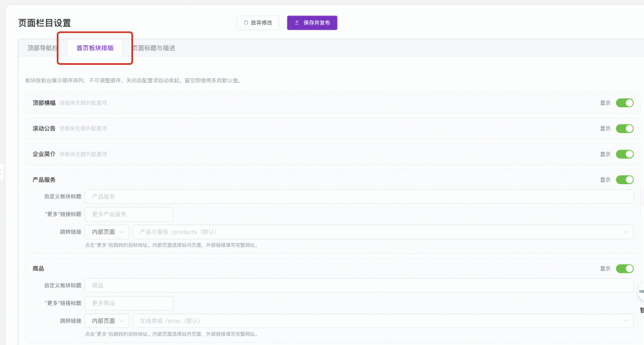Viewport: 644px width, 345px height.
Task: Disable the 顶部横幅 display toggle
Action: (x=624, y=103)
